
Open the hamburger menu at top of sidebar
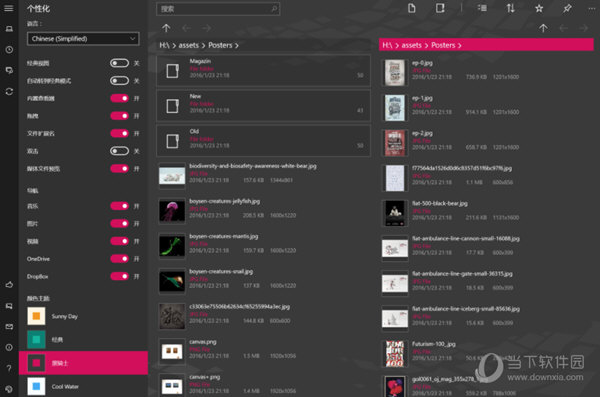tap(9, 8)
